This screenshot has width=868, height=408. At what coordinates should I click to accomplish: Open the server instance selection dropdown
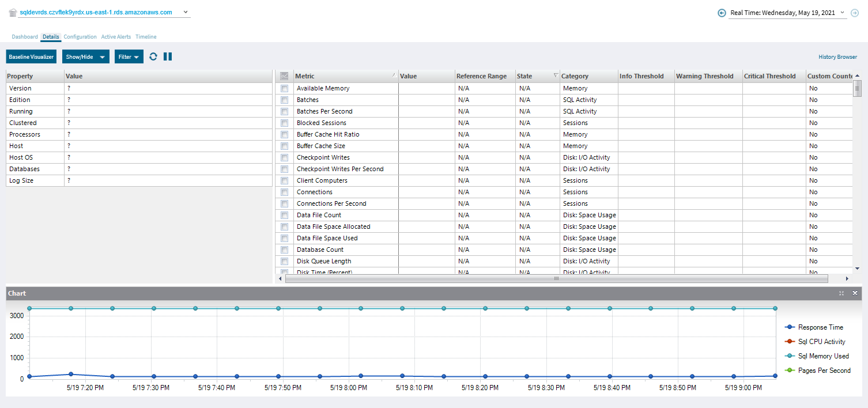click(185, 12)
